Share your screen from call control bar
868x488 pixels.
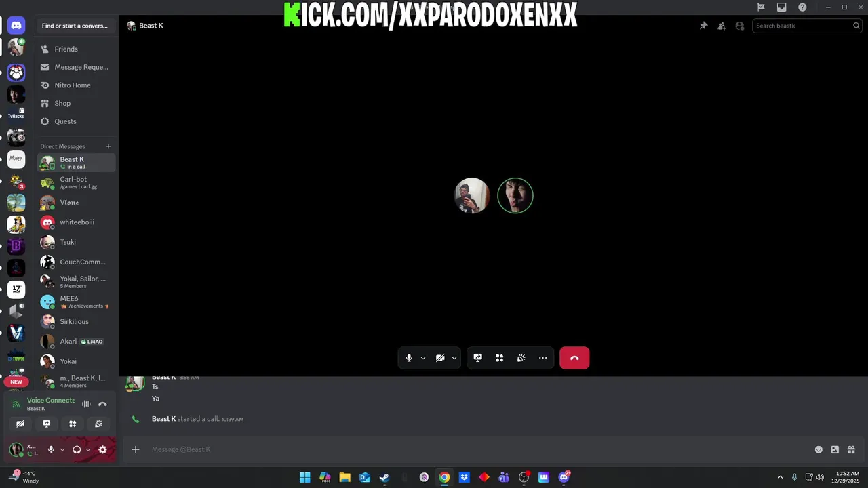point(478,358)
